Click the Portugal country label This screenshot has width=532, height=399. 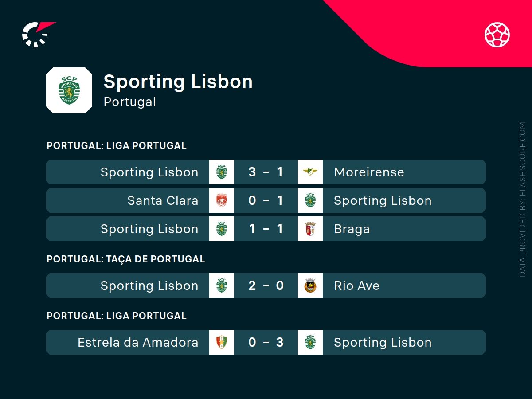pyautogui.click(x=129, y=102)
